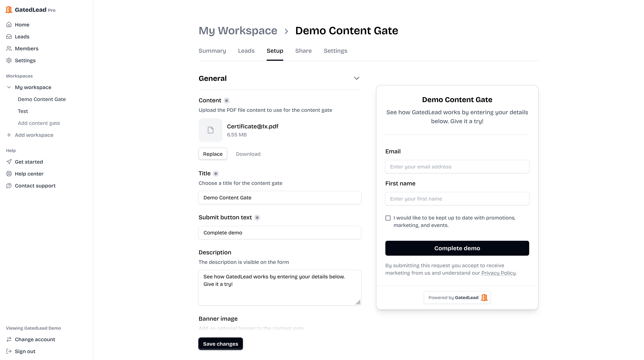Screen dimensions: 644x360
Task: Switch to the Share tab
Action: [x=303, y=51]
